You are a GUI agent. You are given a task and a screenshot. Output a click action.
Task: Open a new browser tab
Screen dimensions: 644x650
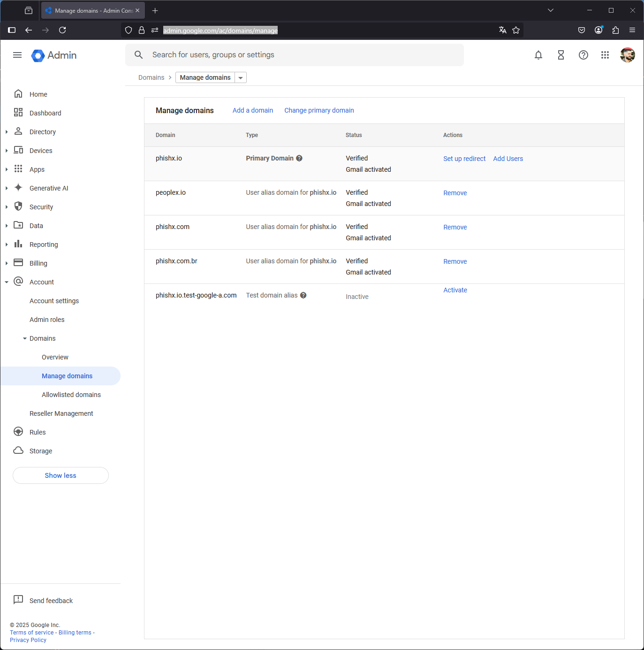coord(155,10)
